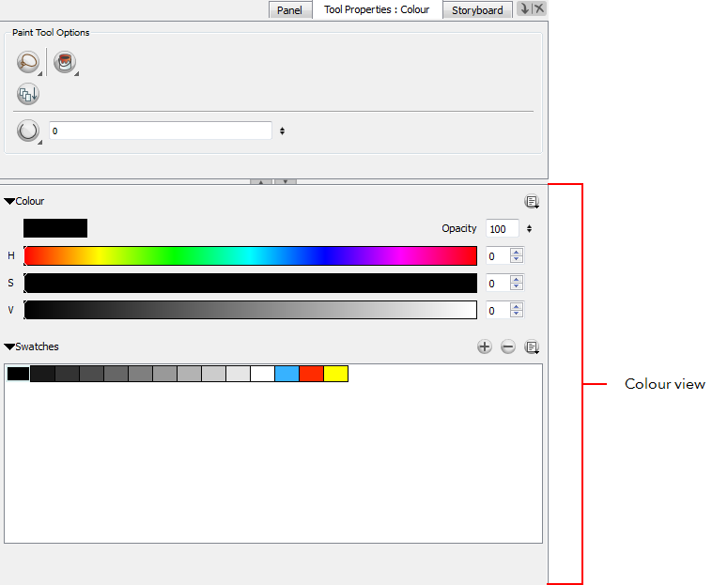Adjust the Opacity stepper arrows

(x=529, y=229)
